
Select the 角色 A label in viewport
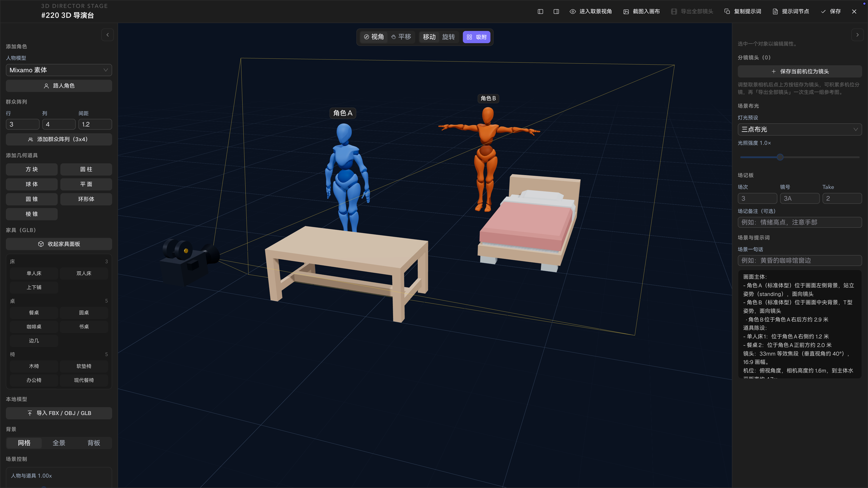[x=342, y=113]
